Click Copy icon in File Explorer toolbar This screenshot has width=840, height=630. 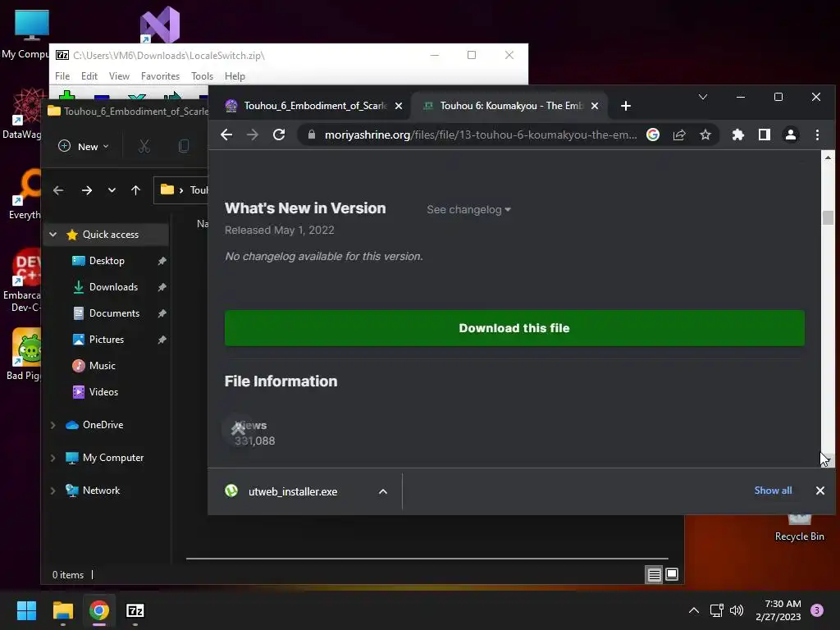(x=184, y=146)
